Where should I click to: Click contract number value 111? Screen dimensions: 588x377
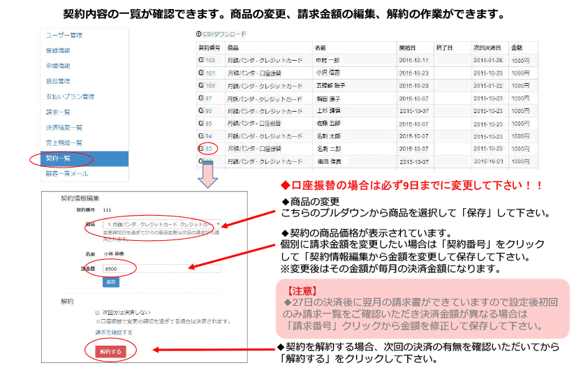tap(108, 210)
